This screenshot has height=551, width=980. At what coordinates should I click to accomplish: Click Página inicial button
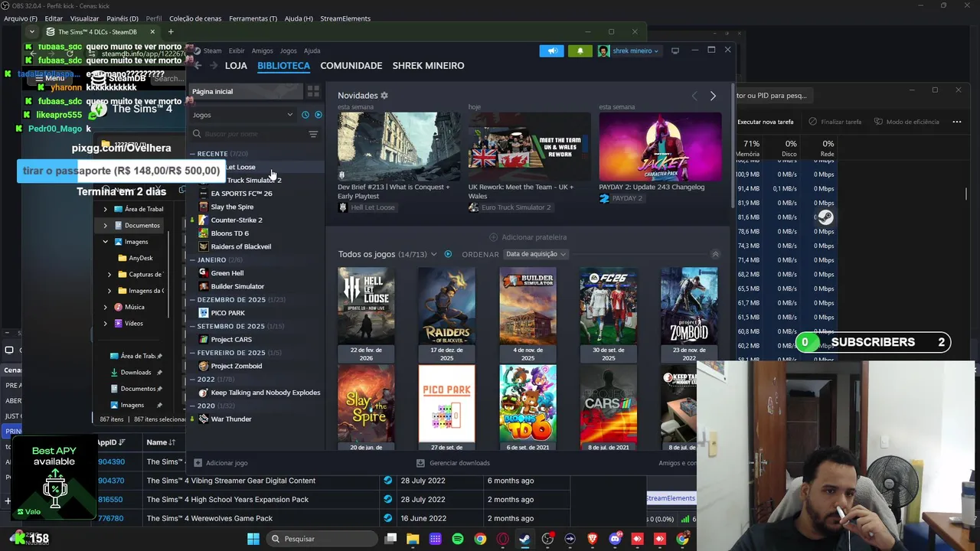click(246, 91)
